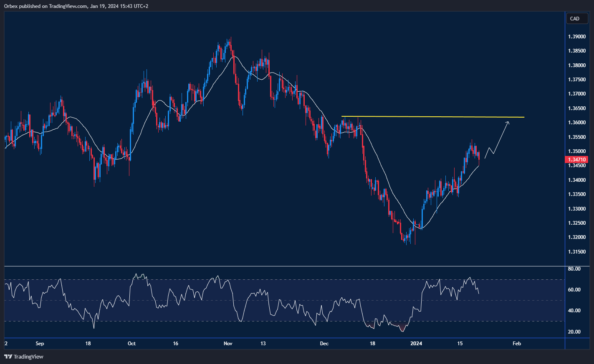594x364 pixels.
Task: Click the Feb date label
Action: point(516,344)
